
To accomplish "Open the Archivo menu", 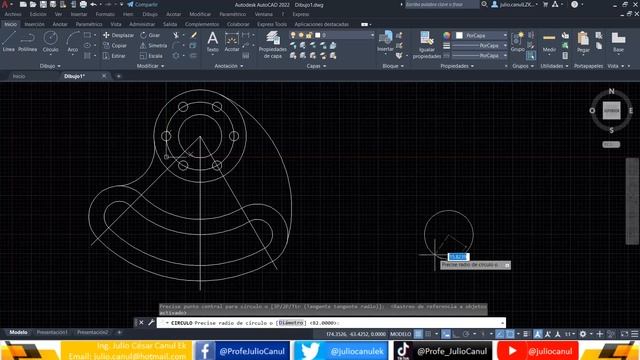I will (x=13, y=14).
